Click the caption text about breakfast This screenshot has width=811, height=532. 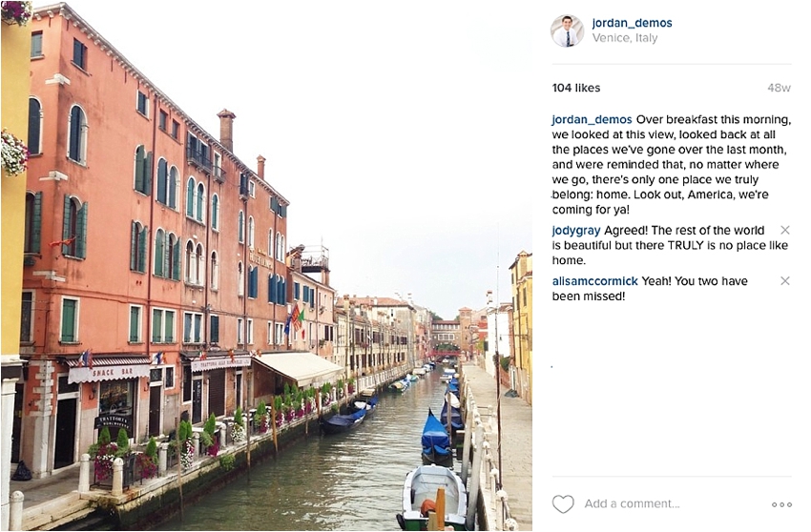(x=672, y=164)
